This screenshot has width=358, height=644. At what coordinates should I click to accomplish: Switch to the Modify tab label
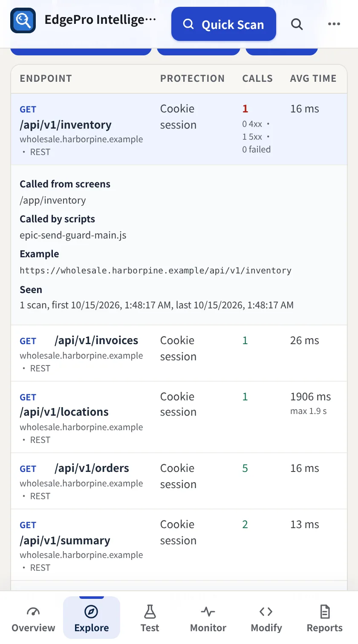266,628
